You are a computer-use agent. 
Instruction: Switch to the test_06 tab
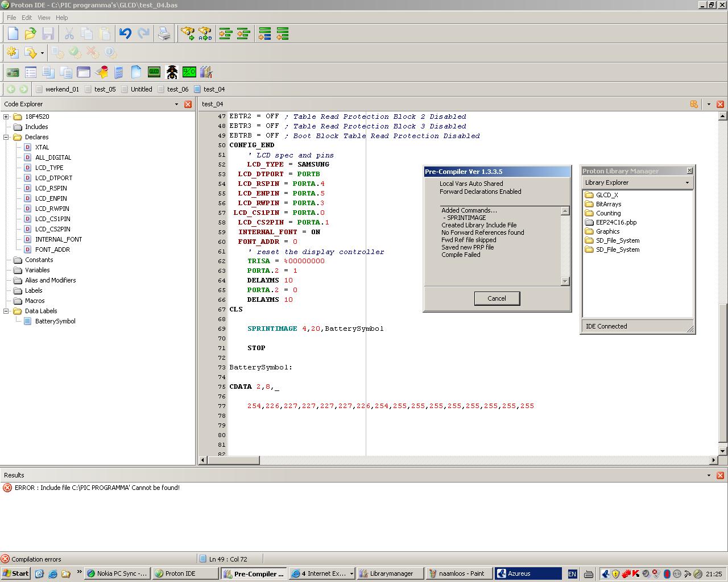177,89
